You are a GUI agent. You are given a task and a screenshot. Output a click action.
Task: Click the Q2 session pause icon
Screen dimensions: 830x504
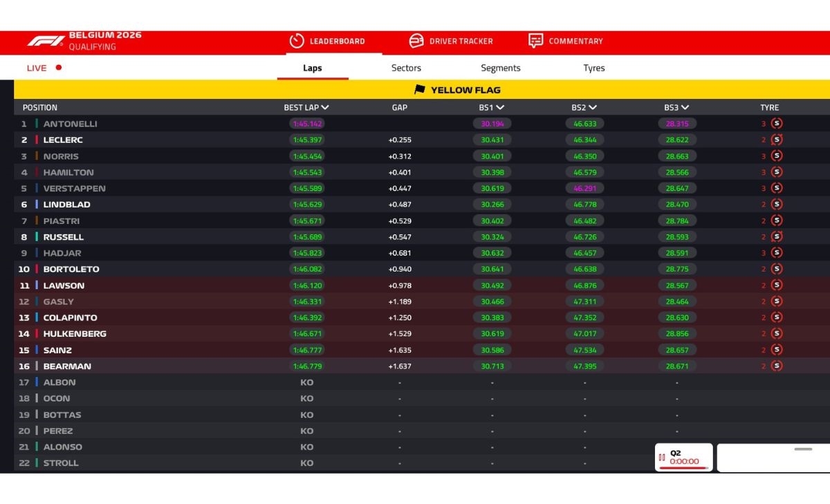click(x=662, y=457)
